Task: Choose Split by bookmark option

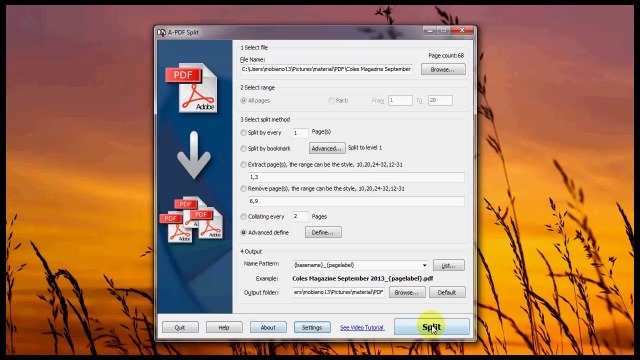Action: (x=244, y=149)
